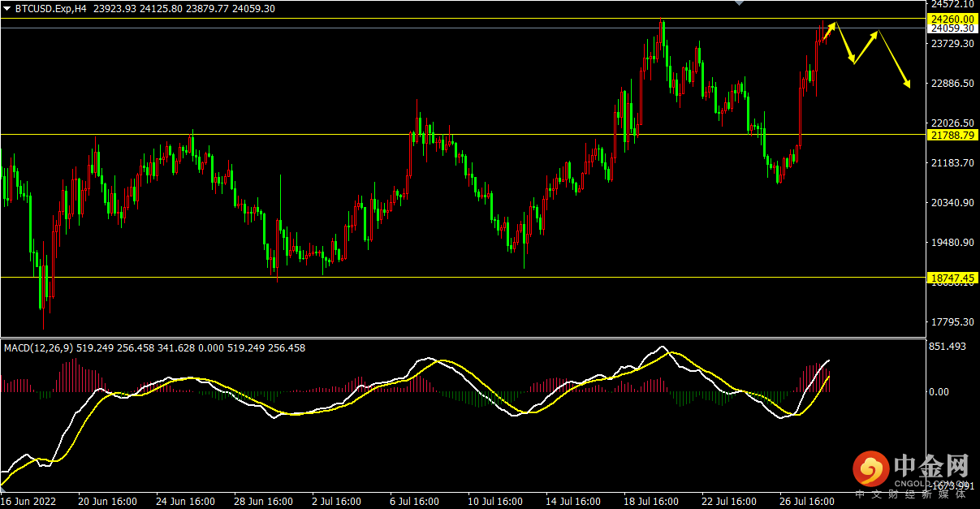Screen dimensions: 980x509
Task: Click the 24059.30 current price label
Action: pyautogui.click(x=952, y=28)
